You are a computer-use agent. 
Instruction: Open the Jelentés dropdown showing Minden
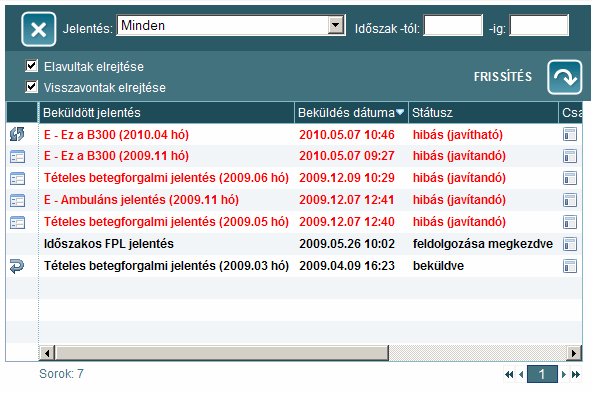click(x=231, y=26)
